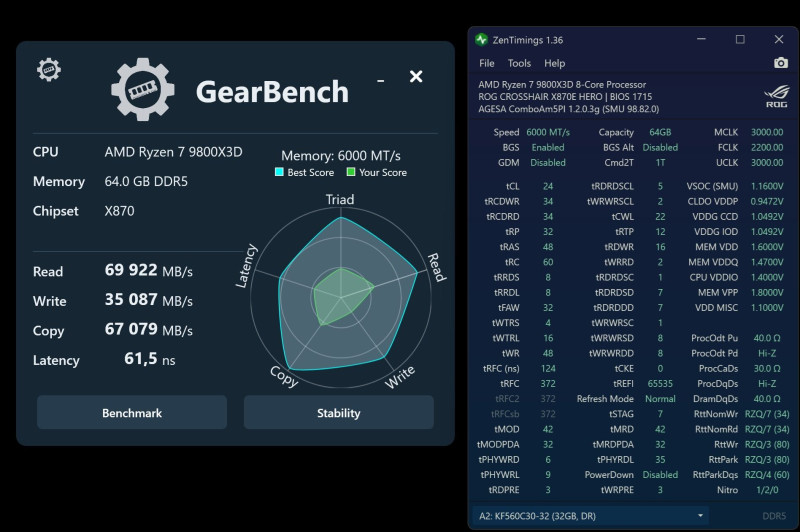The height and width of the screenshot is (532, 800).
Task: Click the Copy axis label on radar chart
Action: click(284, 376)
